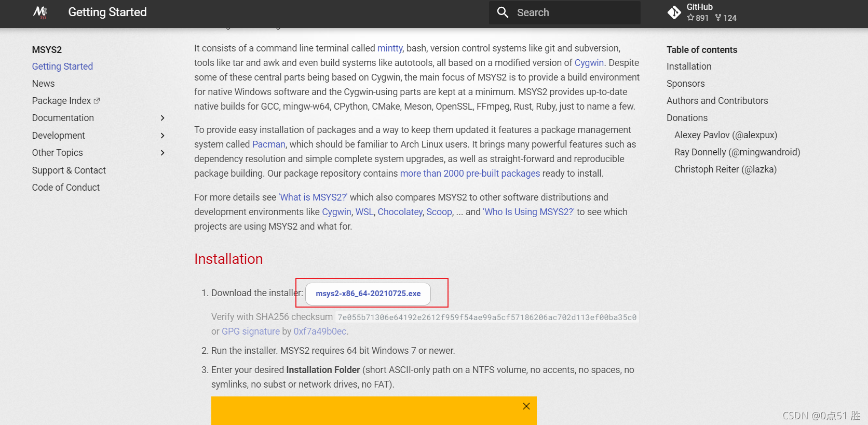The width and height of the screenshot is (868, 425).
Task: Click the search magnifier icon
Action: coord(503,12)
